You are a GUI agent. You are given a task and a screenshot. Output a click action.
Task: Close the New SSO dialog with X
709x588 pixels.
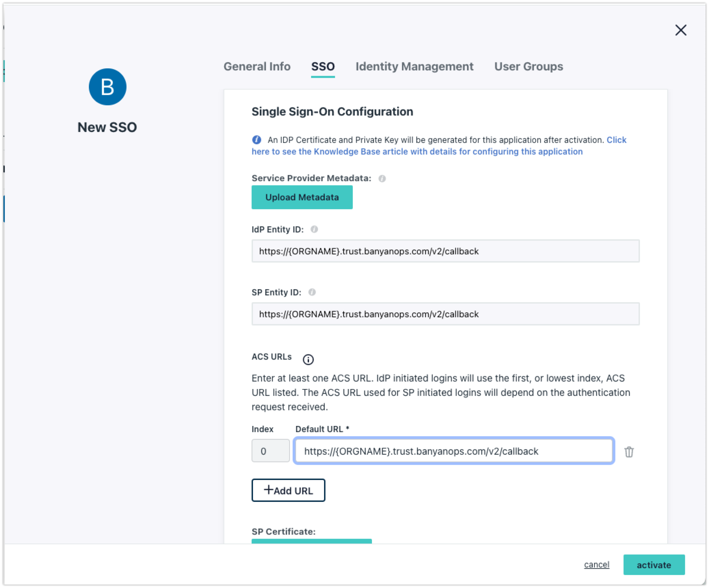click(681, 30)
